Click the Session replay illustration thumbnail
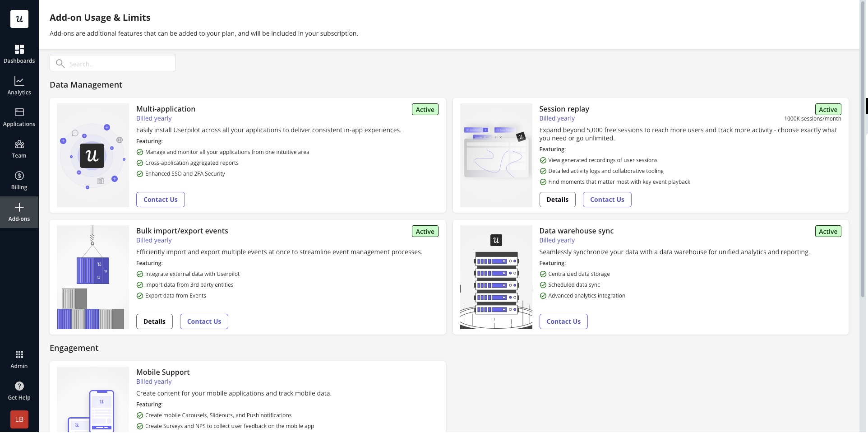This screenshot has height=433, width=868. 496,155
